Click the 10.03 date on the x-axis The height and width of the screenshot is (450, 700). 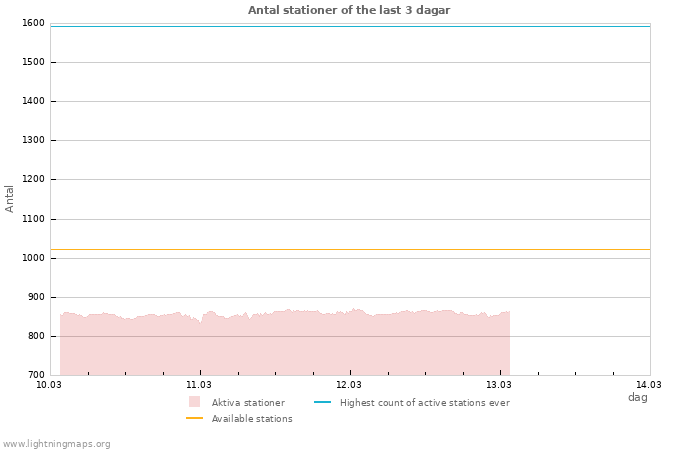[49, 385]
